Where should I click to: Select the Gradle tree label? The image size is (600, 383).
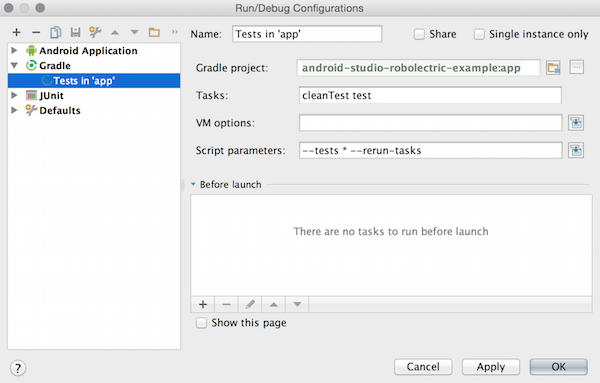55,66
